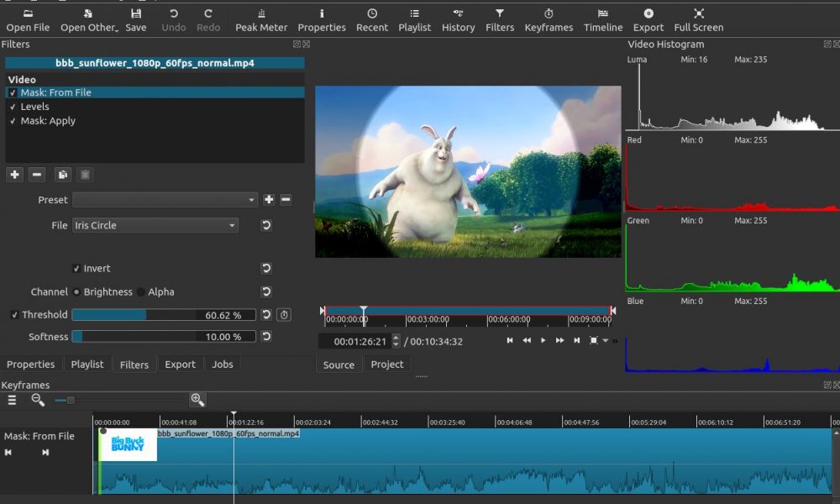Show the Recent files panel

(x=372, y=20)
